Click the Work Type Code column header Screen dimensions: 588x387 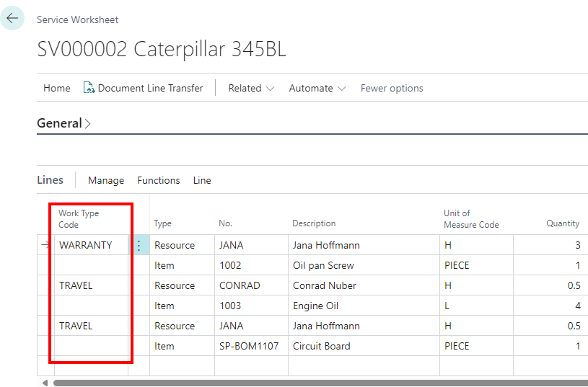click(x=79, y=219)
